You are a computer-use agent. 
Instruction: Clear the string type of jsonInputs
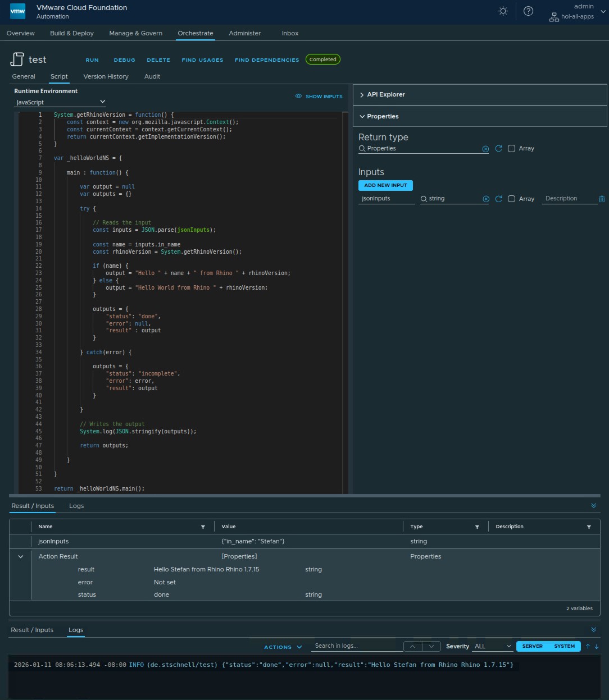(x=486, y=198)
